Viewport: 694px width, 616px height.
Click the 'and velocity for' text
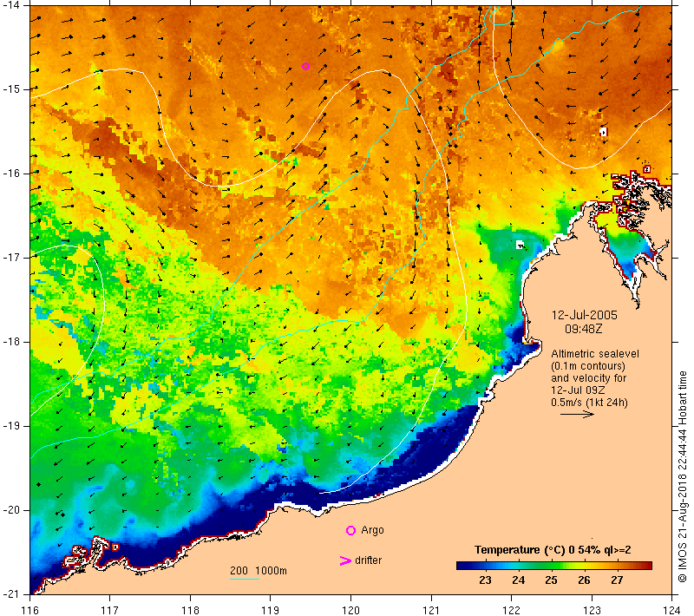(589, 378)
